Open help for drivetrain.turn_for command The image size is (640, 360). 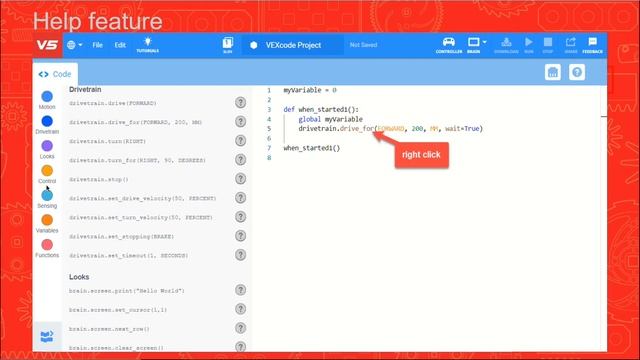point(240,160)
